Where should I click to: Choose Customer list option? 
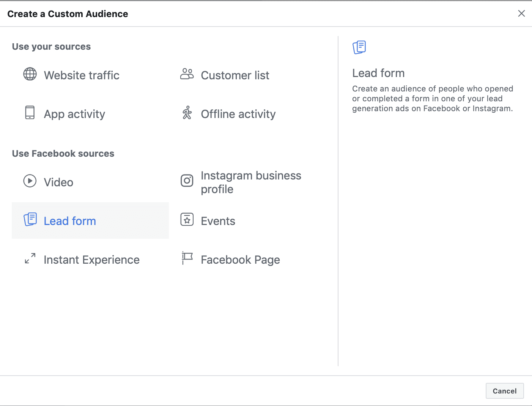tap(235, 76)
